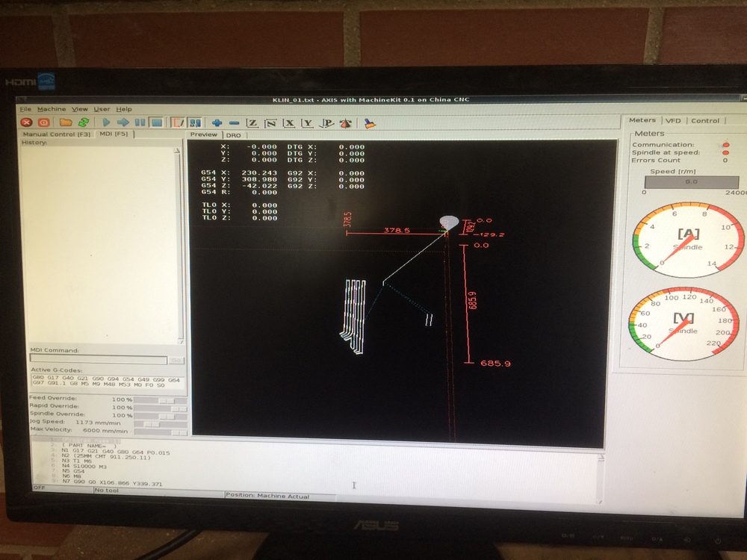747x560 pixels.
Task: Click the Go button beside MDI Command
Action: pos(176,360)
